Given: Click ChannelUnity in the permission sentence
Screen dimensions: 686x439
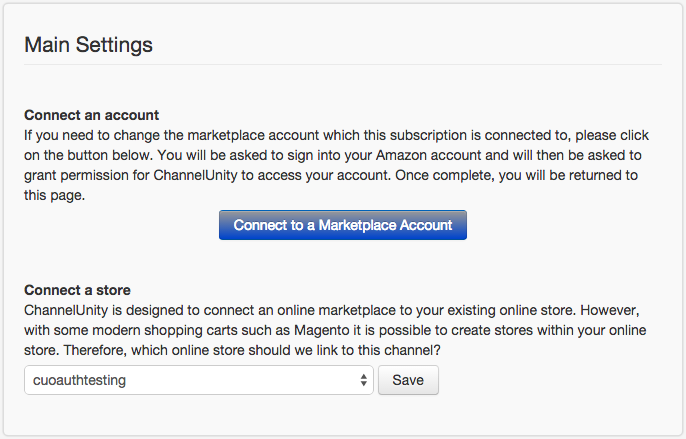Looking at the screenshot, I should coord(195,175).
